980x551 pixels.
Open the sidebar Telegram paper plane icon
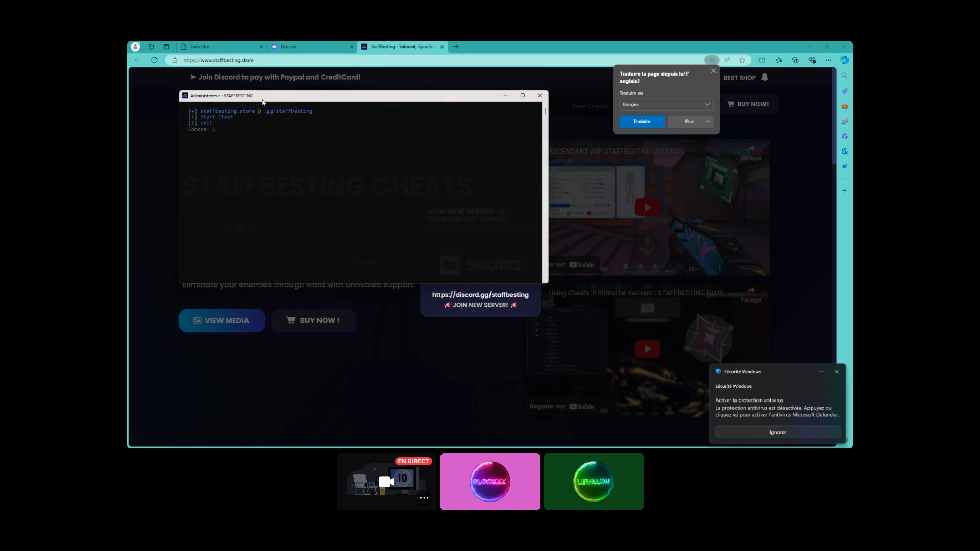(845, 166)
